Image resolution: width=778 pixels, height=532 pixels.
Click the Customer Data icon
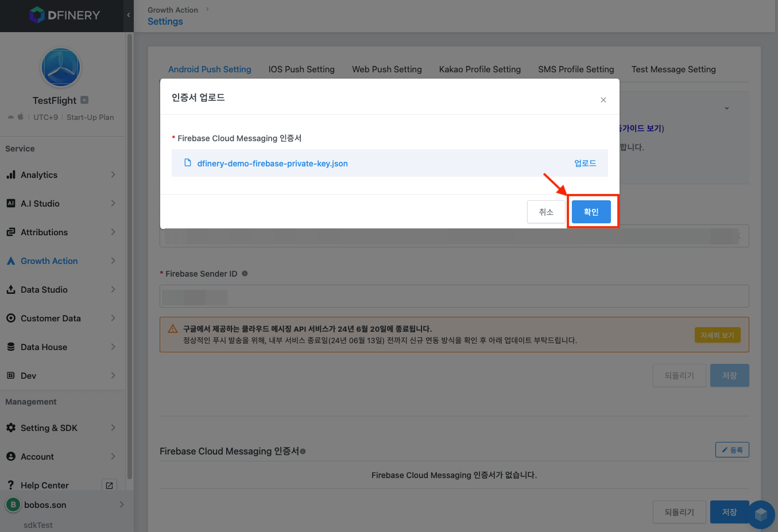click(x=11, y=318)
